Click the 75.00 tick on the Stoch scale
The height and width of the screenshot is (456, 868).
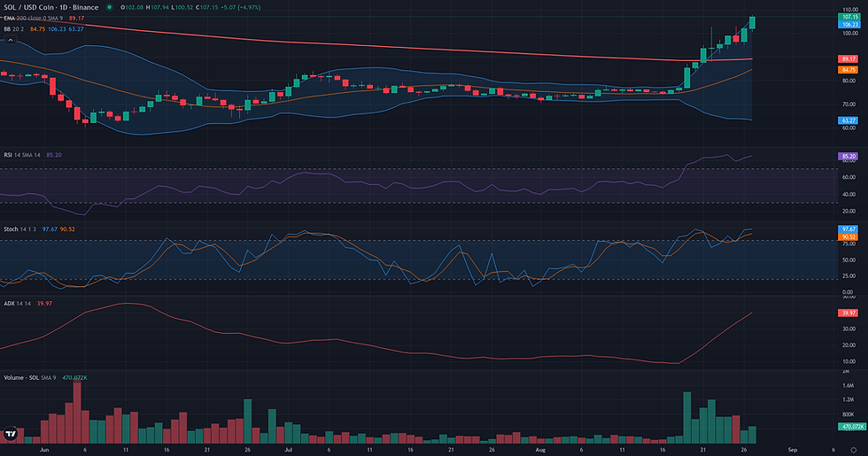849,246
